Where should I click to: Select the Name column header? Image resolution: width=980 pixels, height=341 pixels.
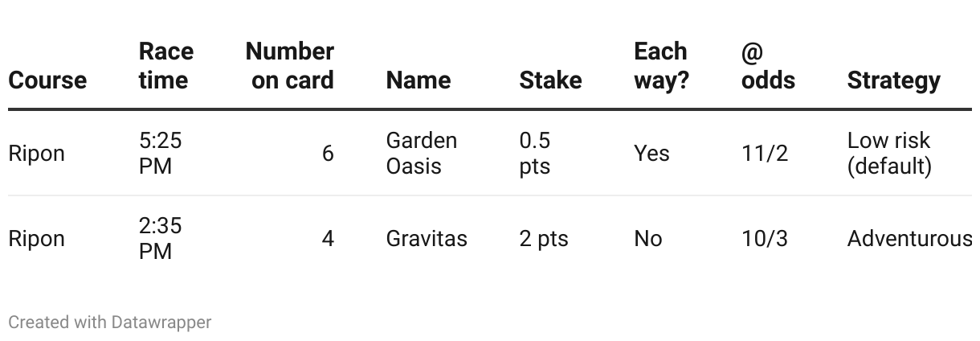point(419,80)
